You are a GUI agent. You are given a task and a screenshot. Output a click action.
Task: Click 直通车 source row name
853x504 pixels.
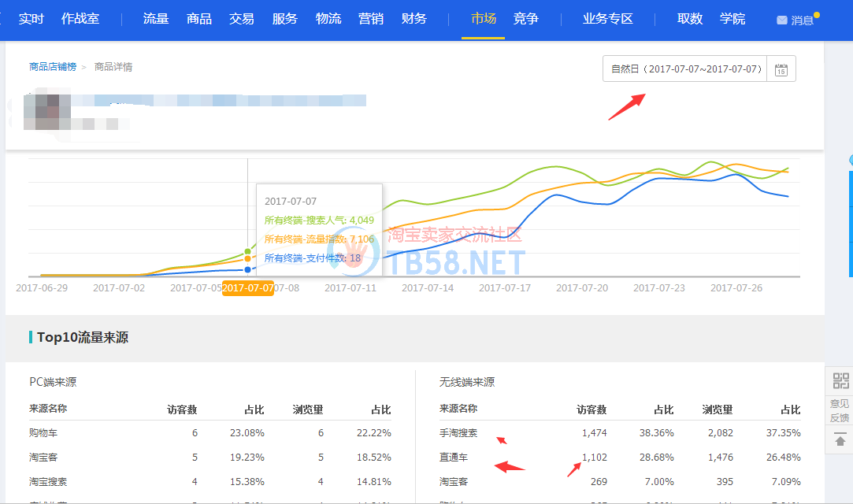coord(453,458)
